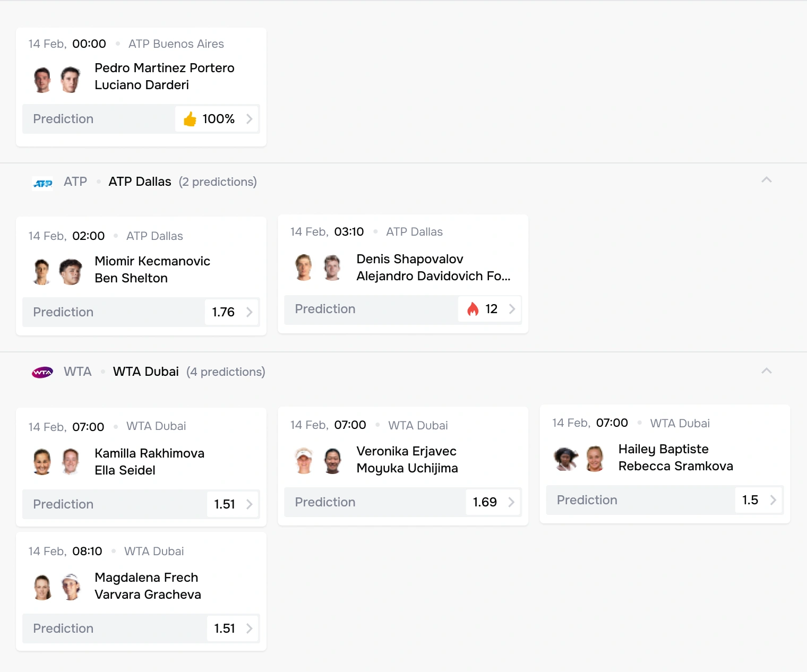The width and height of the screenshot is (807, 672).
Task: Click the WTA Dubai tournament heading
Action: [145, 372]
